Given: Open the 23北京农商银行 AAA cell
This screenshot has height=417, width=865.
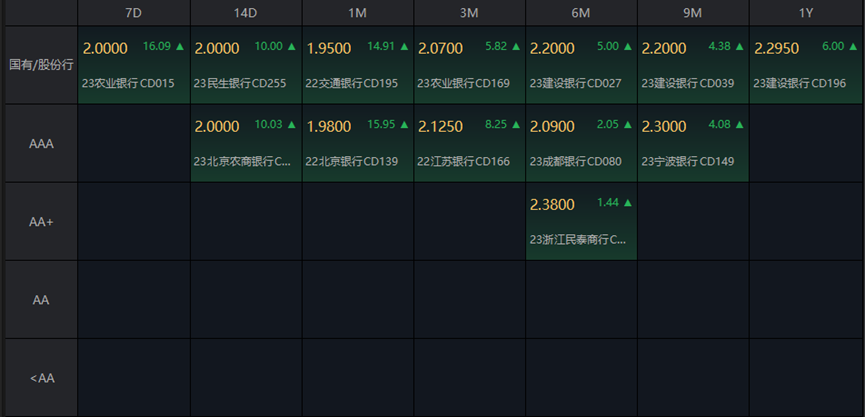Looking at the screenshot, I should click(x=246, y=143).
